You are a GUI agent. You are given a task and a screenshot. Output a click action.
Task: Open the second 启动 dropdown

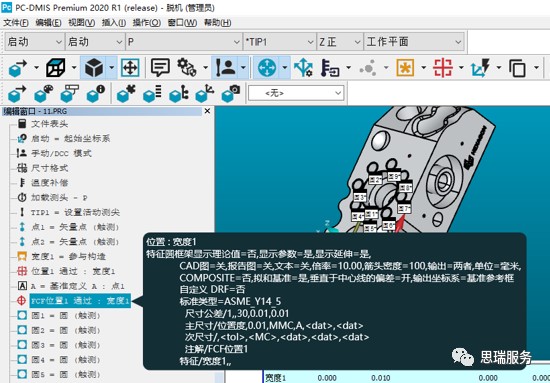[95, 42]
